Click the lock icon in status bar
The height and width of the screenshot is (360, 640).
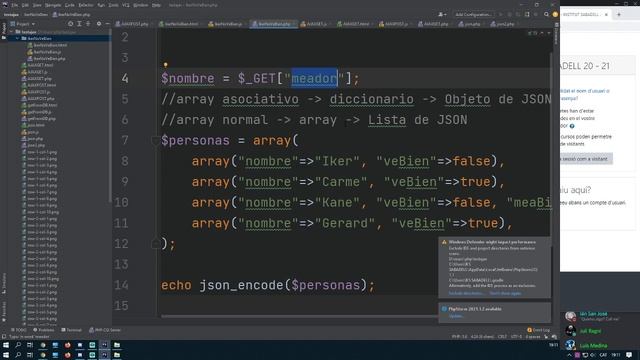pos(546,337)
